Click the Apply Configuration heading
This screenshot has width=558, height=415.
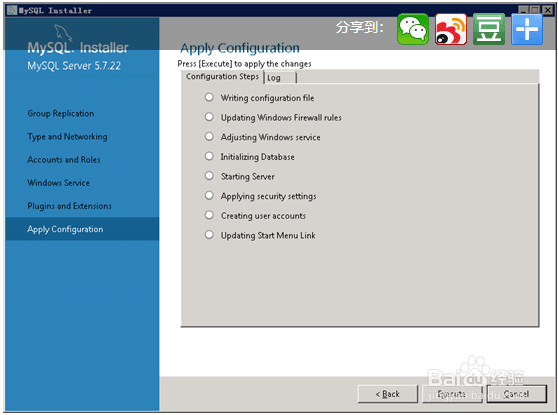pyautogui.click(x=240, y=48)
